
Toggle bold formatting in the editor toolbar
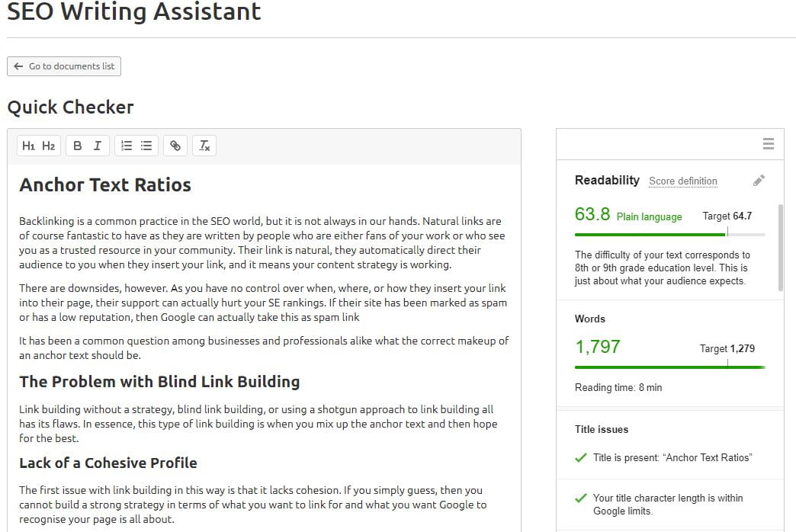click(x=77, y=145)
